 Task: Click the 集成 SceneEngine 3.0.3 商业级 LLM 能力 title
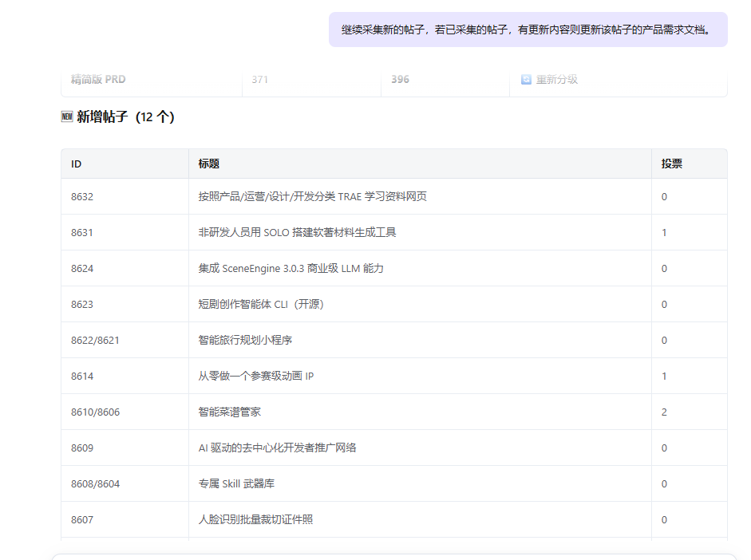(291, 269)
